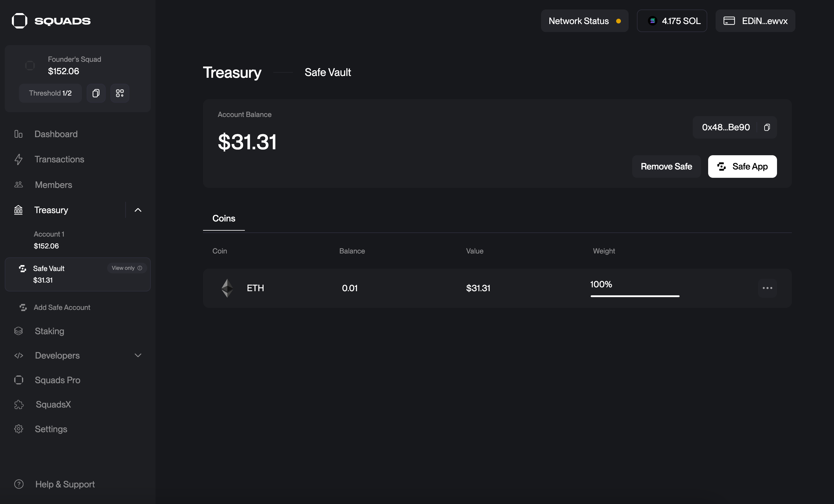This screenshot has width=834, height=504.
Task: Click the View only info icon
Action: 140,268
